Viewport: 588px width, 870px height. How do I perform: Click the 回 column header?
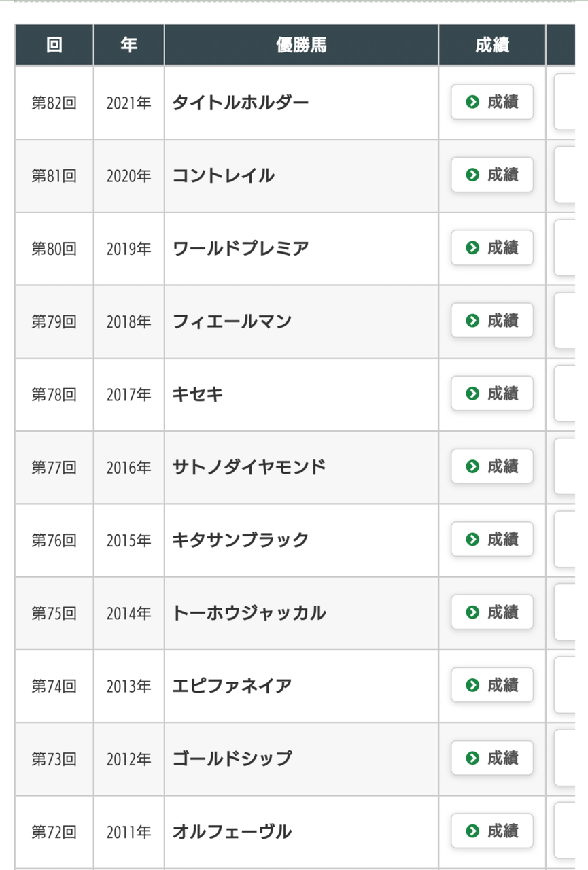click(x=54, y=45)
